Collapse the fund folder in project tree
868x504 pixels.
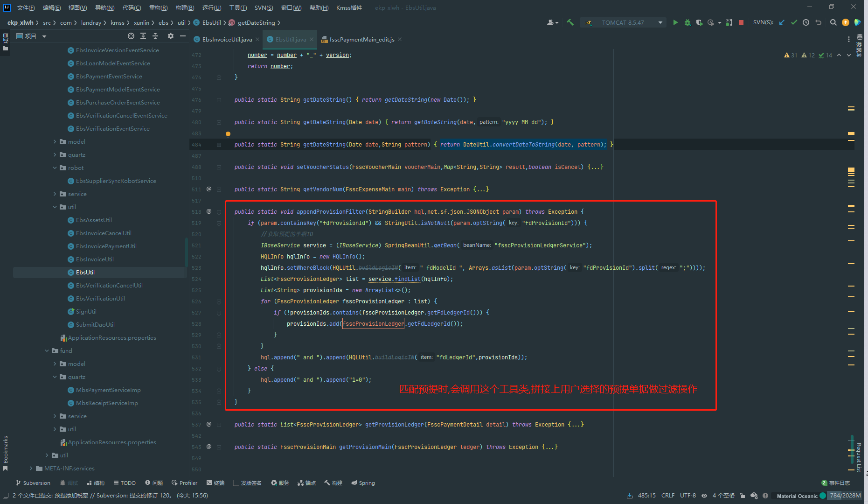click(x=47, y=351)
